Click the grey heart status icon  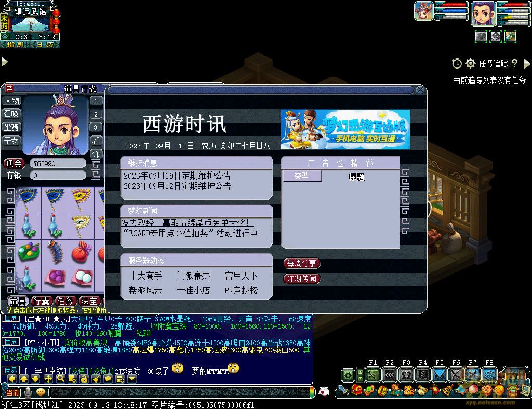[481, 36]
